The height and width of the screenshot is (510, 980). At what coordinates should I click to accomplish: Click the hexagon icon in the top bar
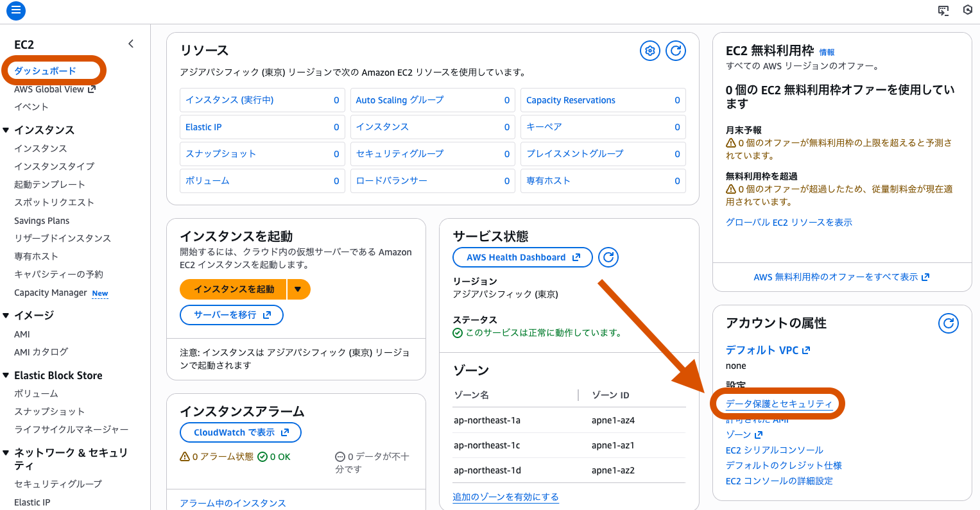click(x=968, y=10)
